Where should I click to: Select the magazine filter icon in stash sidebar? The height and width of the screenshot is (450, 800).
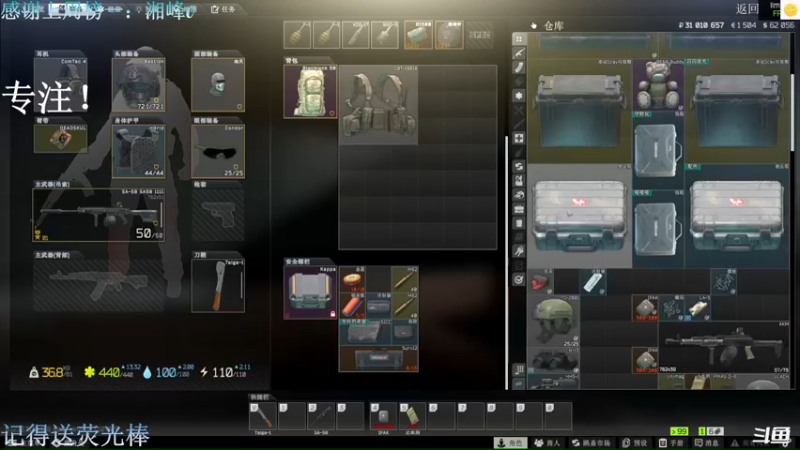click(519, 67)
